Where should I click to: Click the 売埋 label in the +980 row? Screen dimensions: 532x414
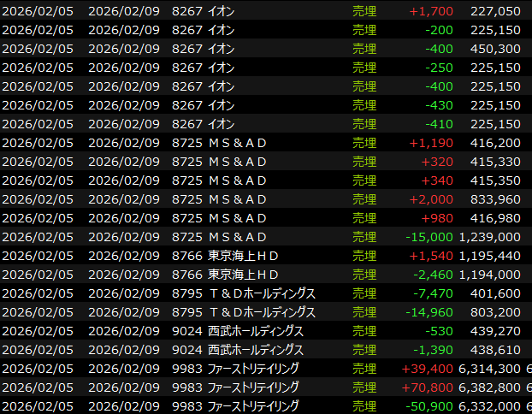[x=364, y=218]
